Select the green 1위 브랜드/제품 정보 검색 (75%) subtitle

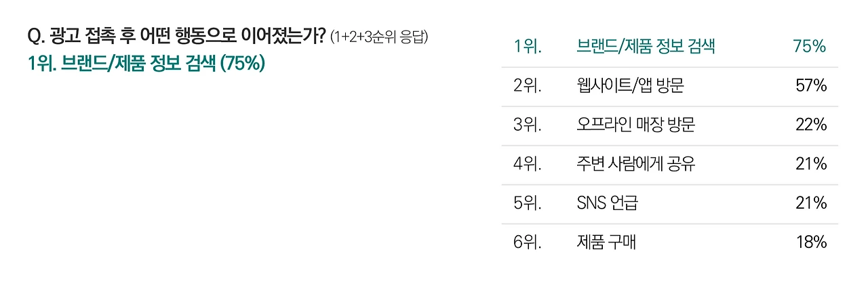tap(146, 64)
